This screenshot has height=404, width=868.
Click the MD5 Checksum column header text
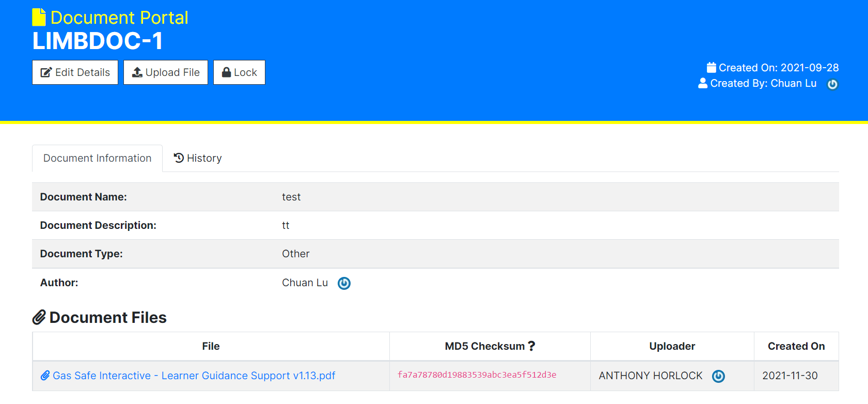tap(485, 346)
